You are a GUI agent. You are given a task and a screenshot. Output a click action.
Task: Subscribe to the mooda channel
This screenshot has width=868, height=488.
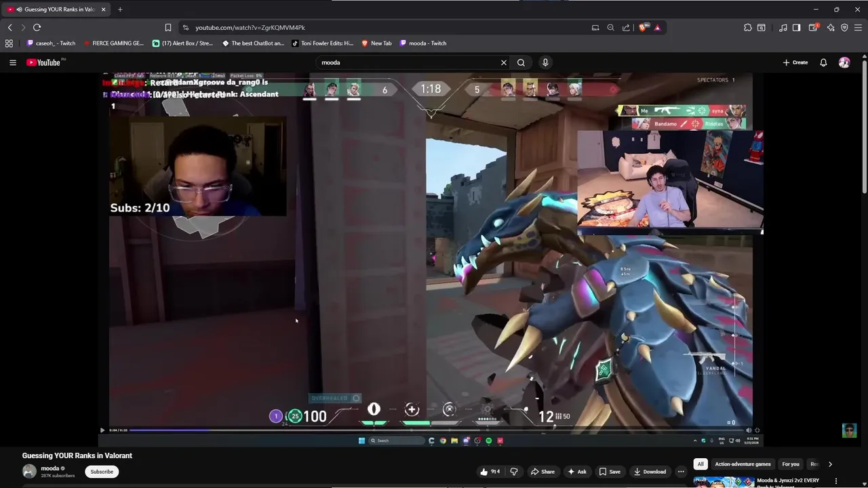pos(102,472)
